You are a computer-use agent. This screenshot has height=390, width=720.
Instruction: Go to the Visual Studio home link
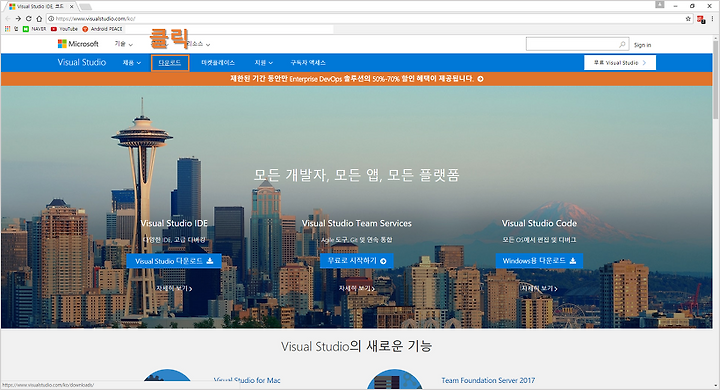[82, 62]
